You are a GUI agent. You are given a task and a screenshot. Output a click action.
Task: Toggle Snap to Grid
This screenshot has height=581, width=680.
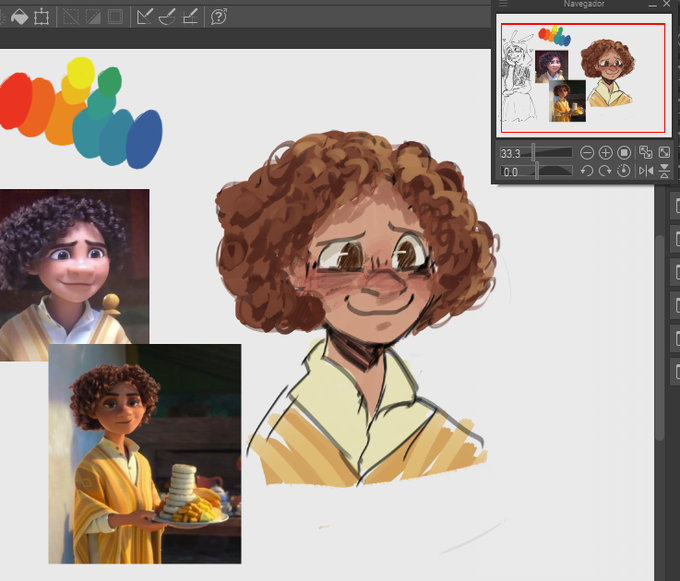190,17
